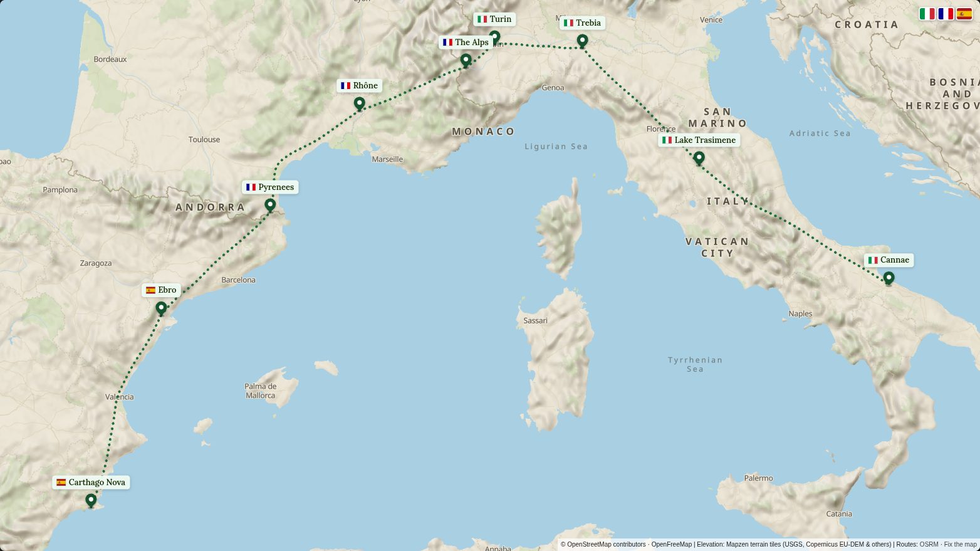Open the OpenStreetMap contributors link
Viewport: 980px width, 551px height.
(x=606, y=545)
